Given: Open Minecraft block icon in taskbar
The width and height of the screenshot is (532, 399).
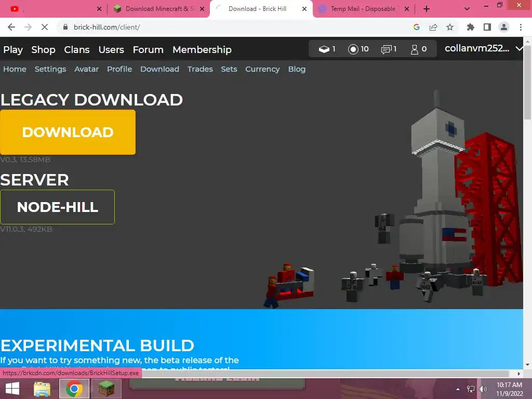Looking at the screenshot, I should tap(106, 389).
